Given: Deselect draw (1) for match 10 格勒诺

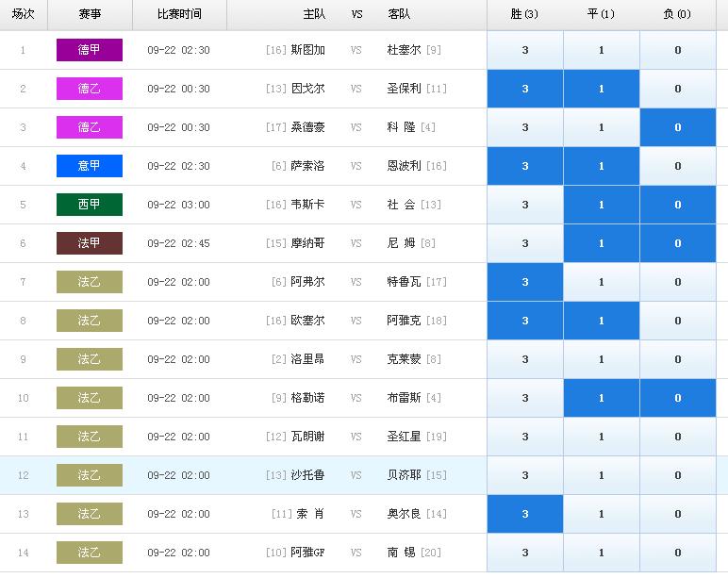Looking at the screenshot, I should (602, 398).
